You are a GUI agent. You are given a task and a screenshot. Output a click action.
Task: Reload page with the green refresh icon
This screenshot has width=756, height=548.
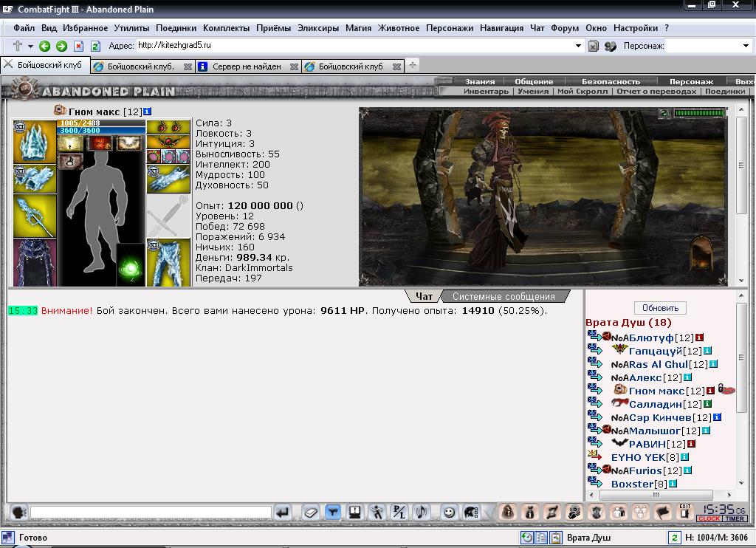95,46
